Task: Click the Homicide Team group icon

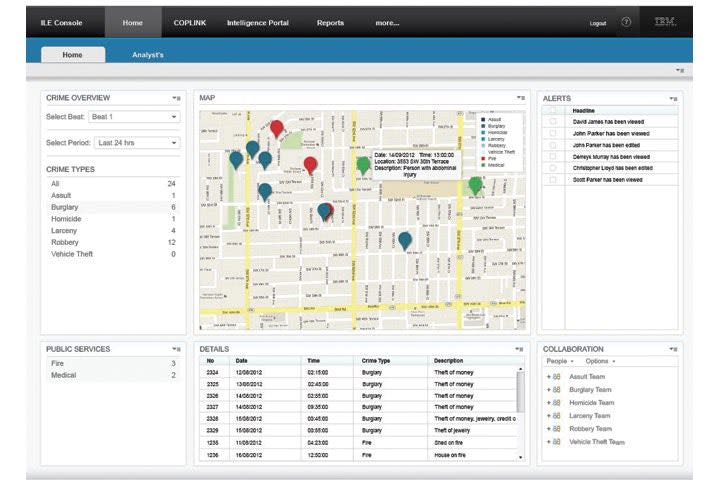Action: (x=556, y=403)
